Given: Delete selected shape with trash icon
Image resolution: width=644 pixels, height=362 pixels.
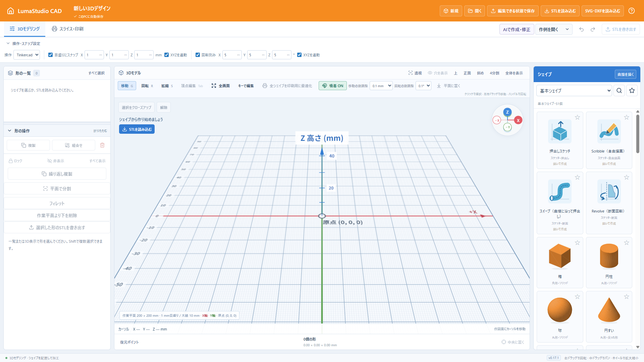Looking at the screenshot, I should 102,145.
